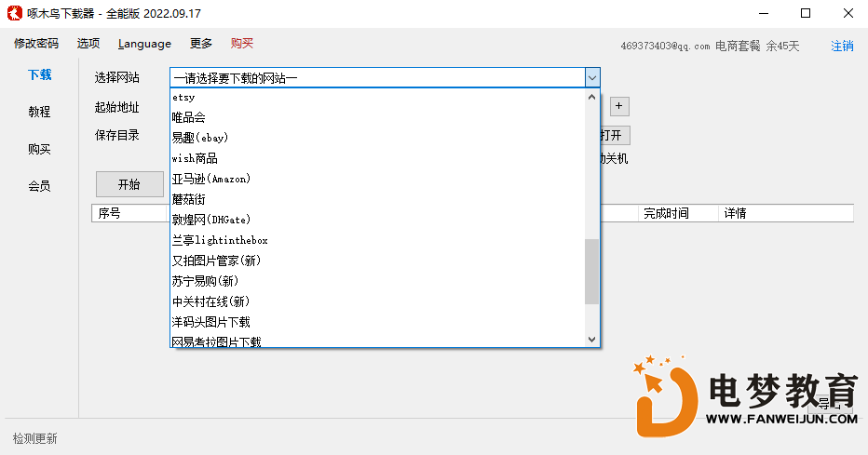This screenshot has height=455, width=868.
Task: Open the Language menu
Action: coord(144,44)
